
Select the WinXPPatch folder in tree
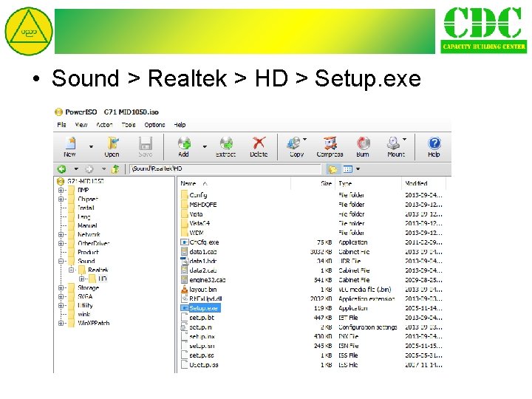tap(93, 323)
